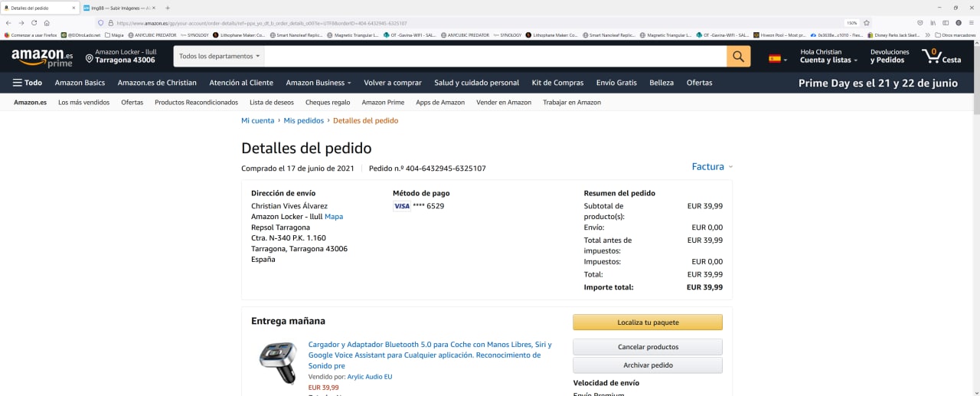Open Volver a comprar

393,83
